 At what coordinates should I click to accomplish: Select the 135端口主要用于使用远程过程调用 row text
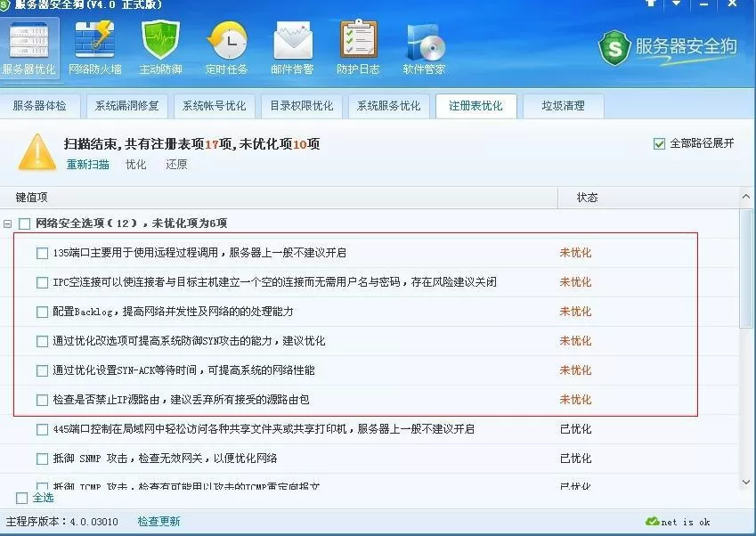(199, 253)
